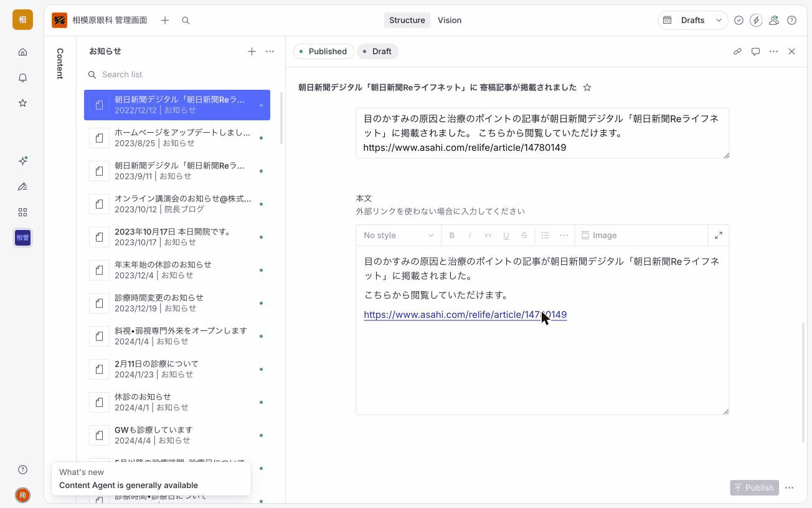The height and width of the screenshot is (508, 812).
Task: Open 2023年10月17日 本日開院です item
Action: 177,237
